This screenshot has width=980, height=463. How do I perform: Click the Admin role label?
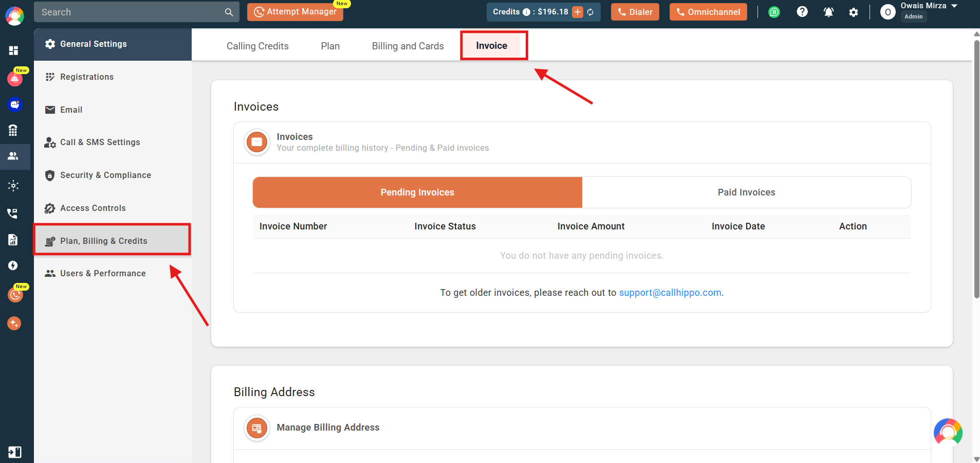point(913,16)
